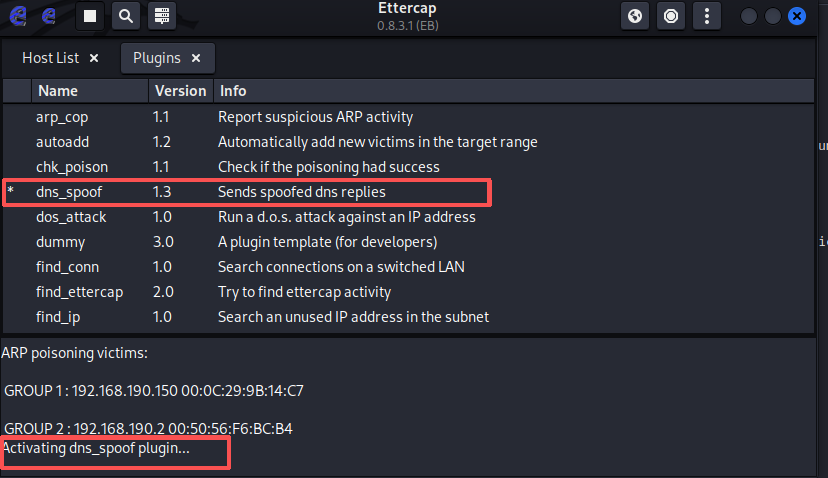Select the chk_poison plugin entry

(72, 167)
